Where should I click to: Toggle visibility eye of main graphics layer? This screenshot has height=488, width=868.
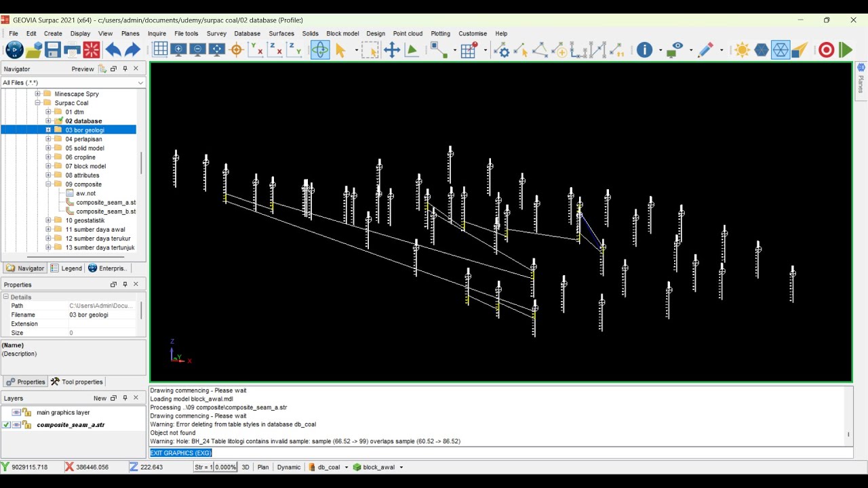[x=16, y=412]
